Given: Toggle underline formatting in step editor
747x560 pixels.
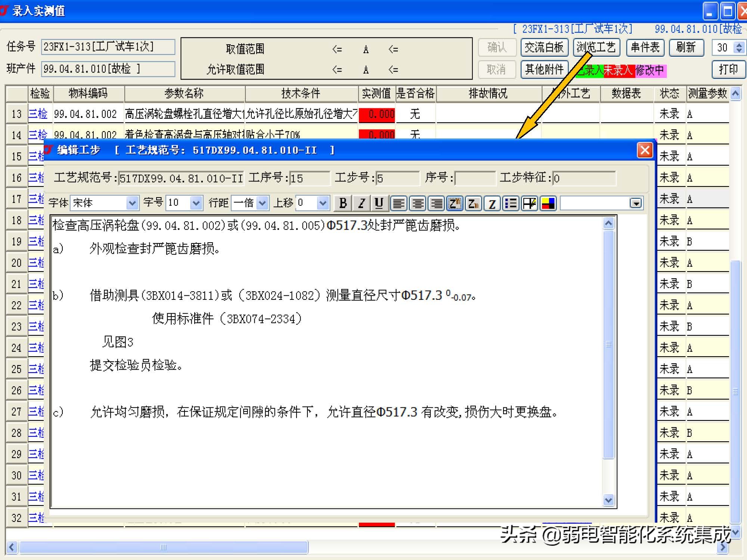Looking at the screenshot, I should [379, 203].
